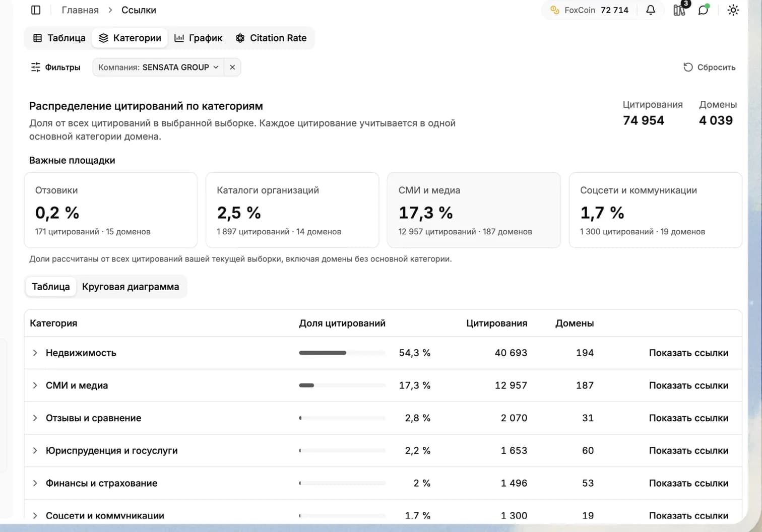
Task: Open the notifications bell
Action: (651, 10)
